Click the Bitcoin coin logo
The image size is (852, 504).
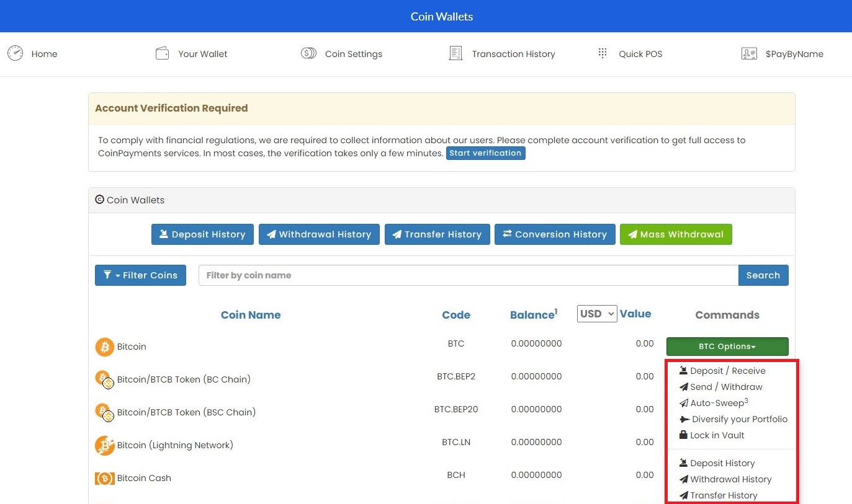104,347
